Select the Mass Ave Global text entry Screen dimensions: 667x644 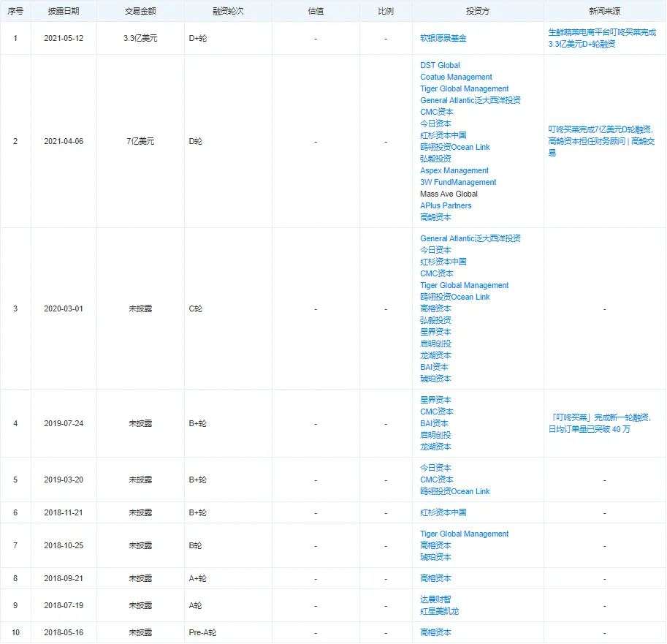tap(449, 194)
